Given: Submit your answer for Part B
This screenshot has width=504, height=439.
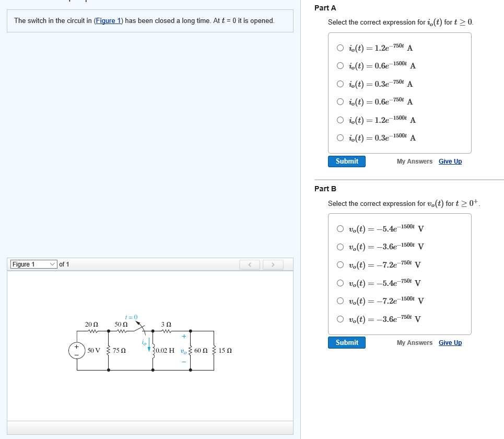Looking at the screenshot, I should coord(346,342).
